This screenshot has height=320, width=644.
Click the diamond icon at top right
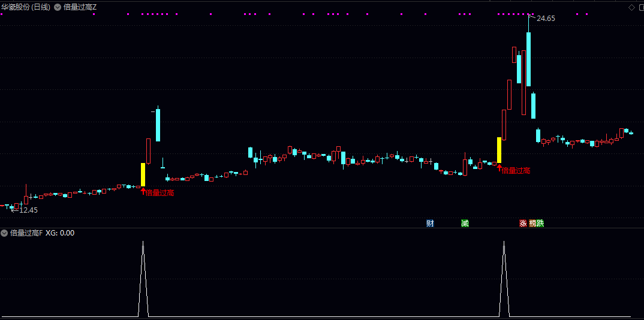[631, 7]
